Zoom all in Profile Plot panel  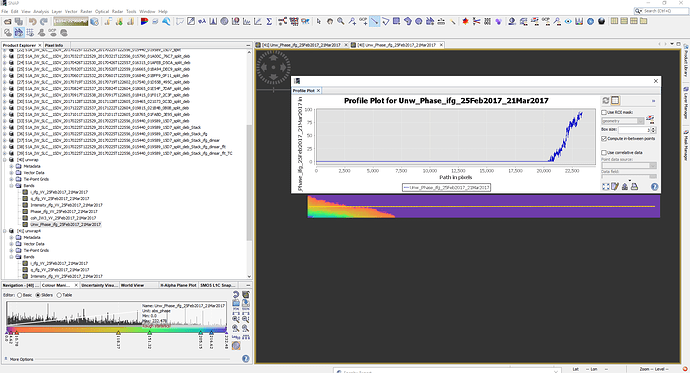pos(606,186)
